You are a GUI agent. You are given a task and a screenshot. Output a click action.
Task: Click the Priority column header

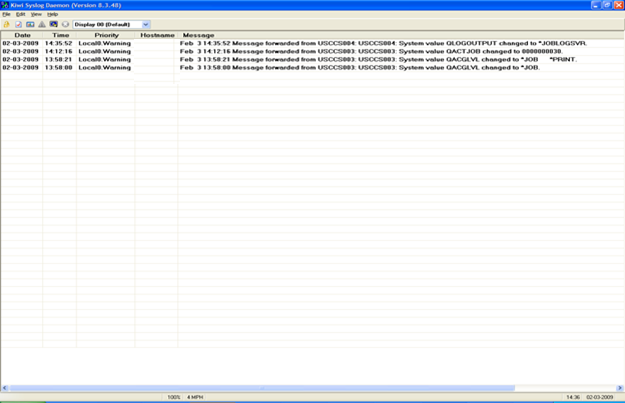point(106,35)
